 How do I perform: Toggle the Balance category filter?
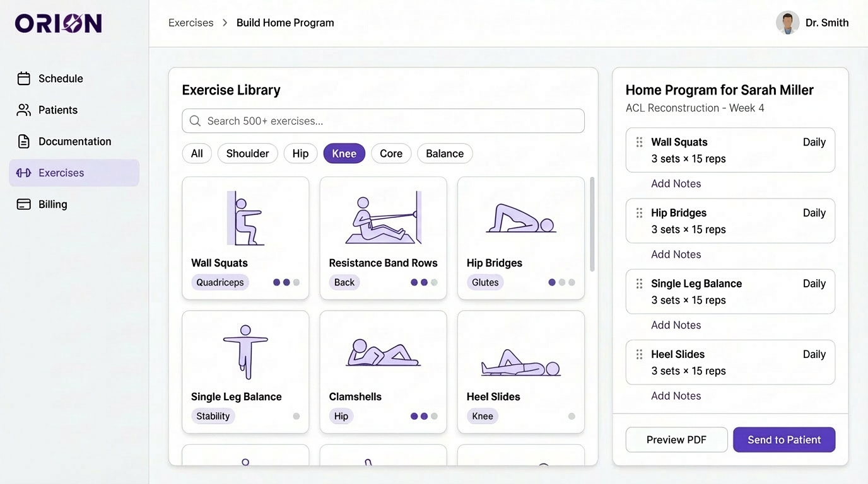(x=444, y=153)
